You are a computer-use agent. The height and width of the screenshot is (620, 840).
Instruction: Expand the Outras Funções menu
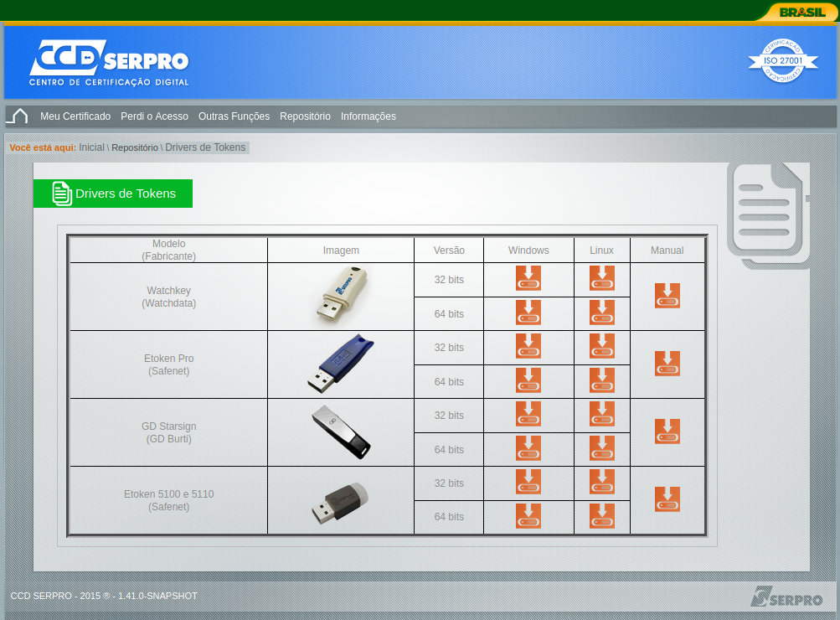(234, 116)
